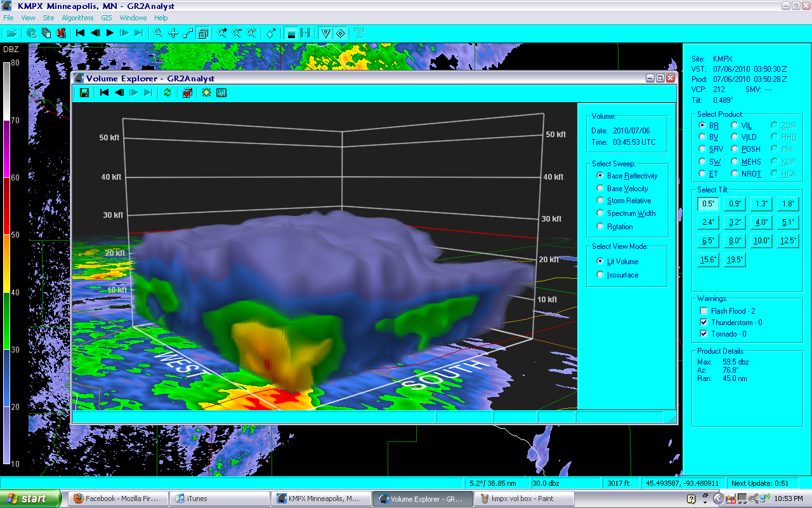Step to the previous volume frame
The image size is (812, 508).
click(x=120, y=93)
